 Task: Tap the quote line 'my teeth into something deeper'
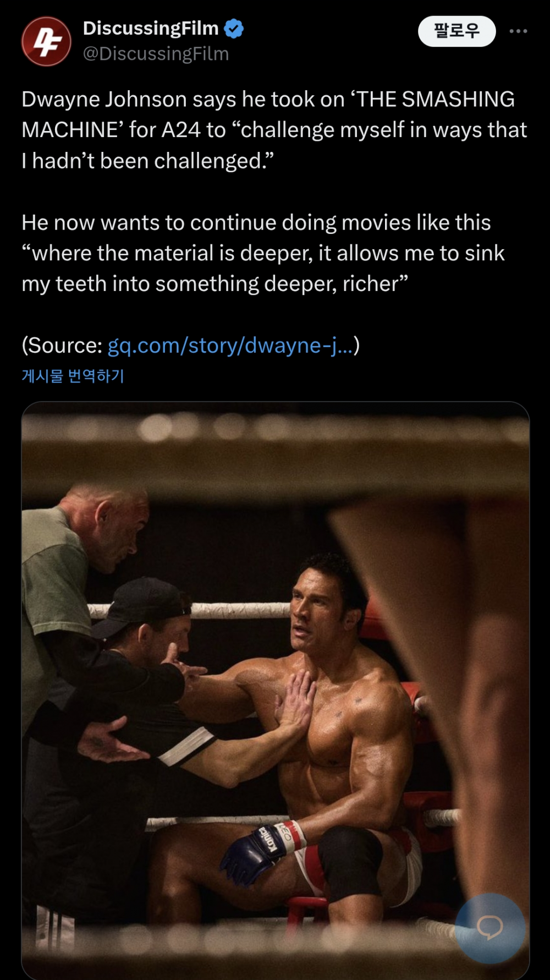pyautogui.click(x=215, y=284)
